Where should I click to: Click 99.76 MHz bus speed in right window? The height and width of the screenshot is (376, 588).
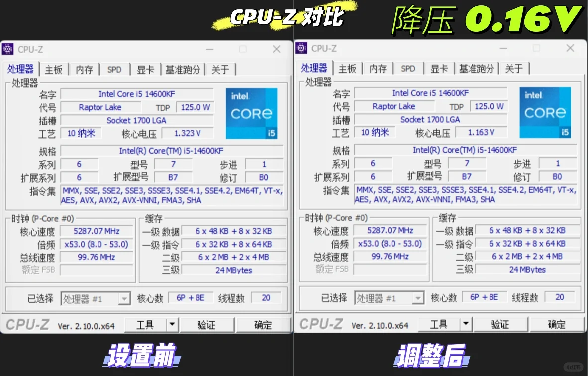[390, 256]
